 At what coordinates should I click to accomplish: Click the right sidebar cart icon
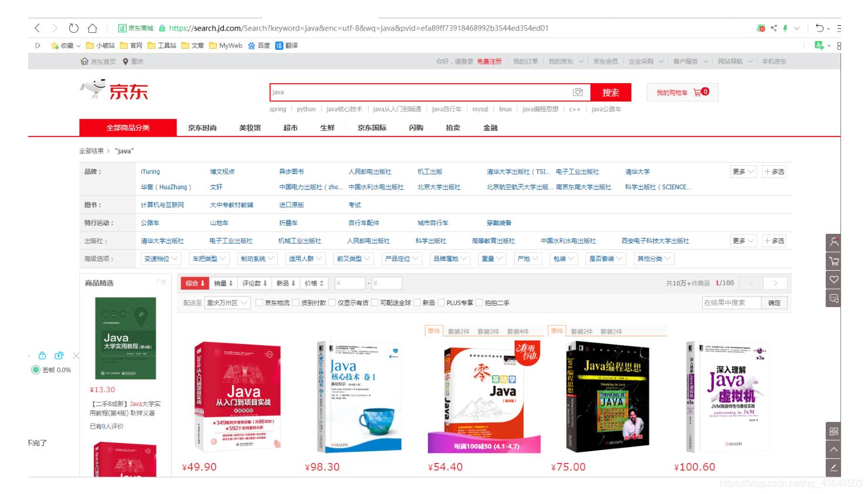tap(833, 261)
